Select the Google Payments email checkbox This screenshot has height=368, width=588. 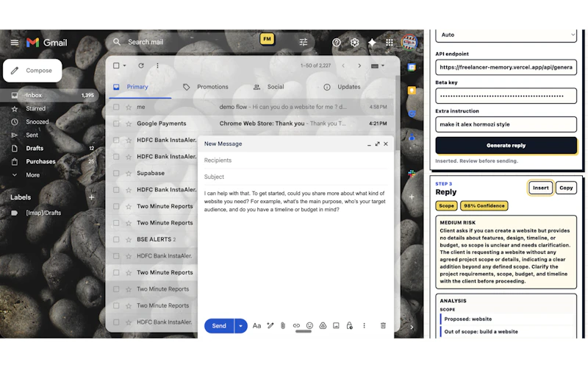[116, 124]
